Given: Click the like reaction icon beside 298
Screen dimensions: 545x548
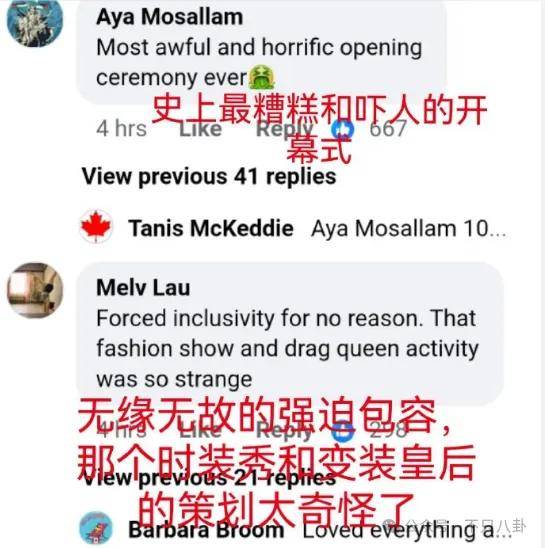Looking at the screenshot, I should pos(343,430).
